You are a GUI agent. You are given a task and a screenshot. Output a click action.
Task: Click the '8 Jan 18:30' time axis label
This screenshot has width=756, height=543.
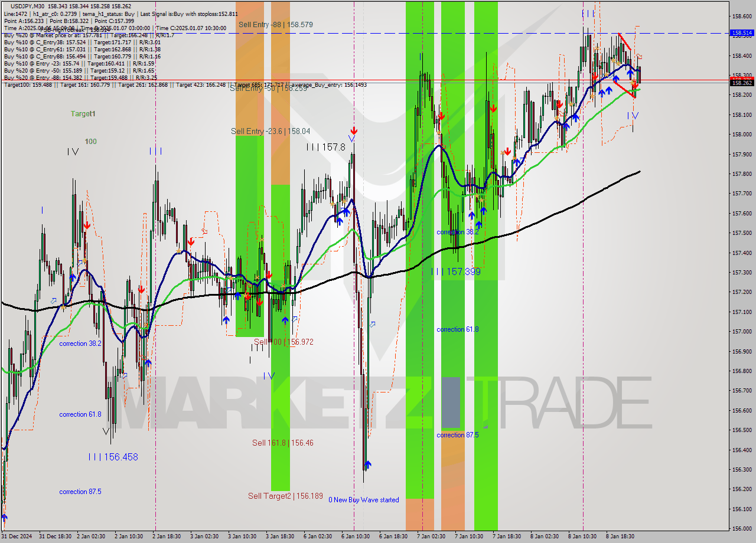click(x=619, y=537)
